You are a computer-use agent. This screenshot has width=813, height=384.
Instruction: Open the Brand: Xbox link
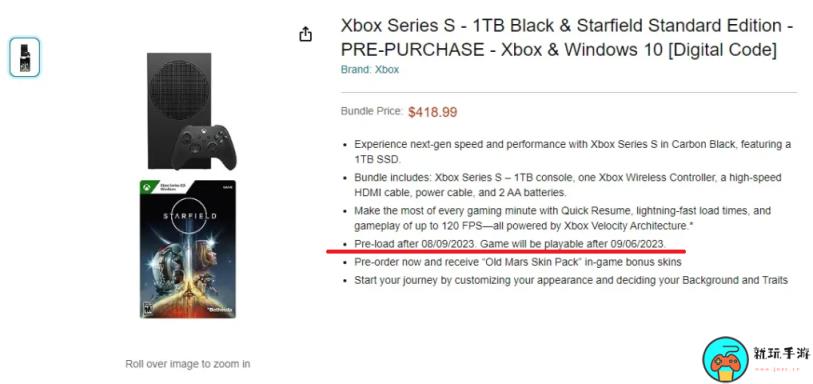tap(370, 69)
